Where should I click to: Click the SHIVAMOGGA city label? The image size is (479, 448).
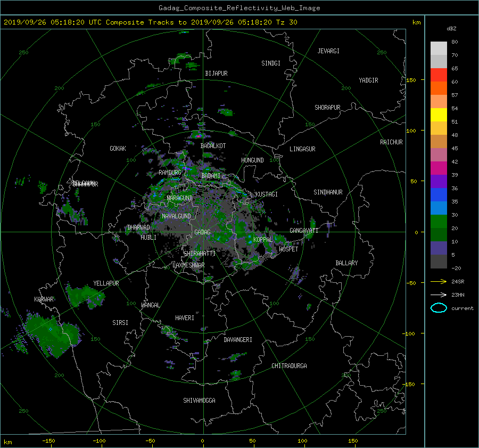tap(199, 401)
